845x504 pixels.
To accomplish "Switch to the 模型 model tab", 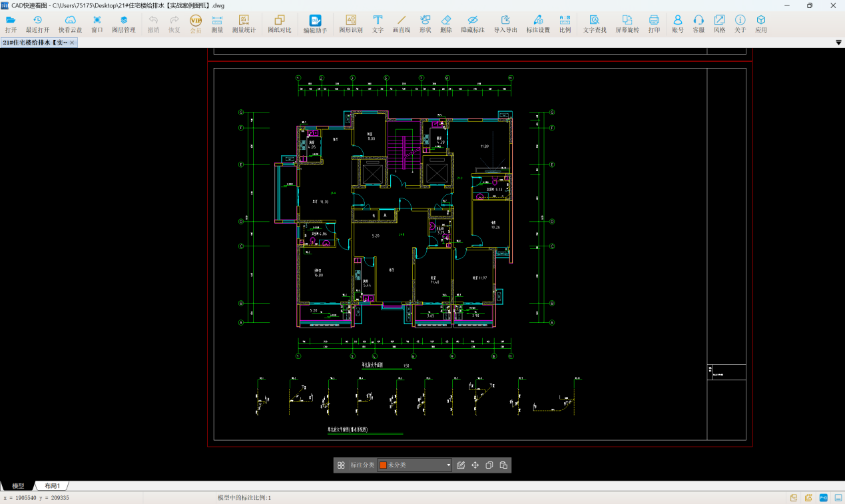I will [x=18, y=486].
